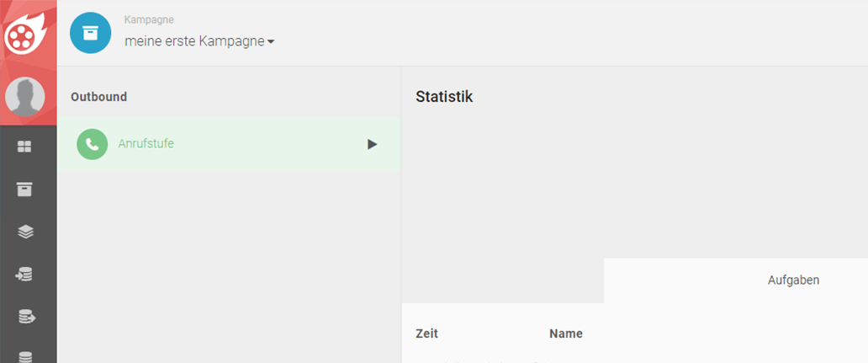The width and height of the screenshot is (868, 363).
Task: Click the green phone icon for Anrufstufe
Action: point(92,144)
